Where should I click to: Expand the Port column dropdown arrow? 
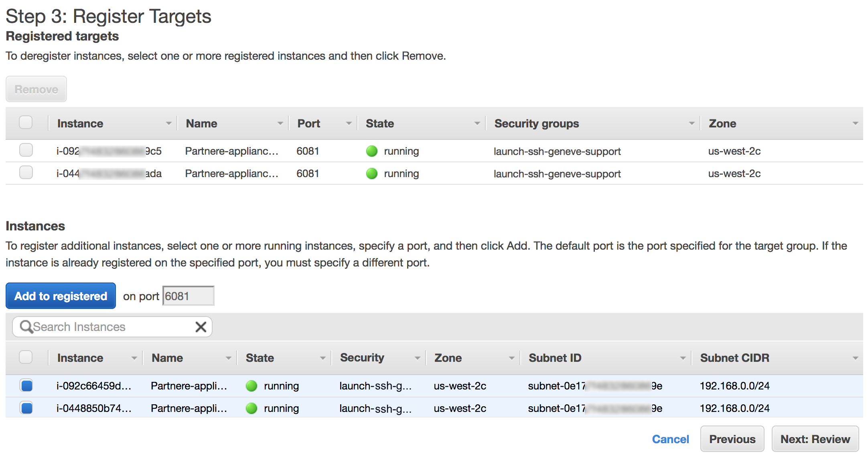[x=349, y=123]
